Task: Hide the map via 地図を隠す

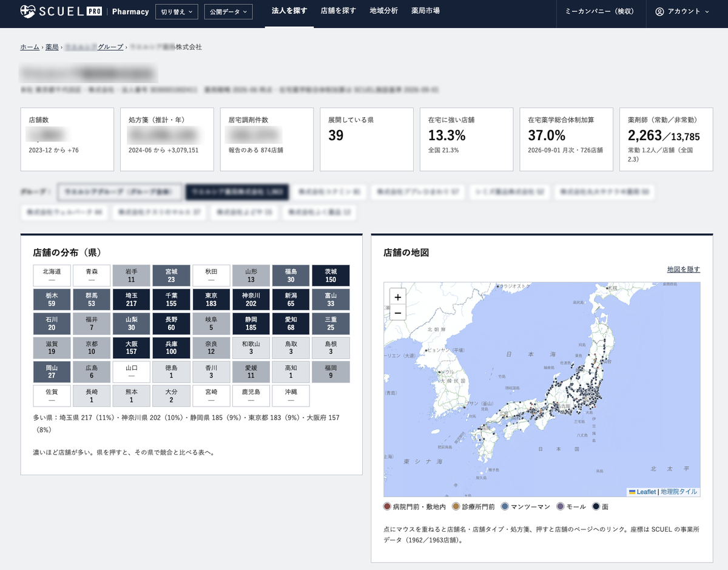Action: click(684, 270)
